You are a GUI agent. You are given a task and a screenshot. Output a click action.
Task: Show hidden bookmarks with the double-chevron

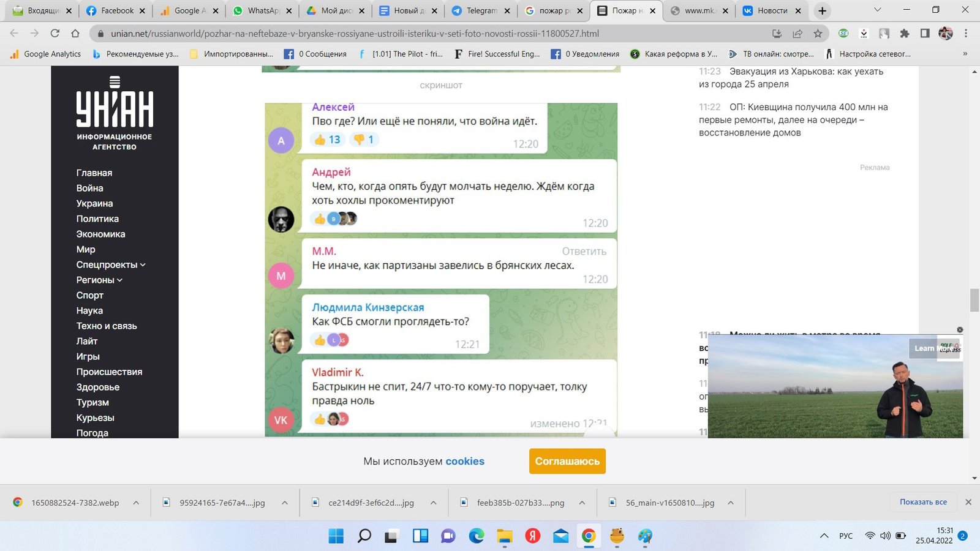(965, 54)
